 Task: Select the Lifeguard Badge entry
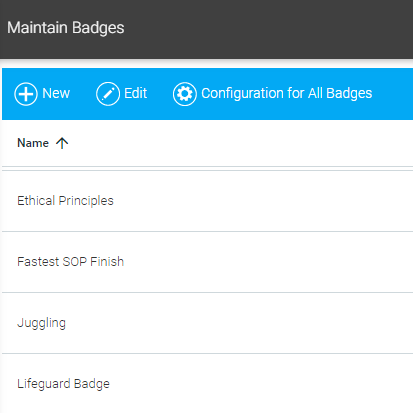coord(63,384)
